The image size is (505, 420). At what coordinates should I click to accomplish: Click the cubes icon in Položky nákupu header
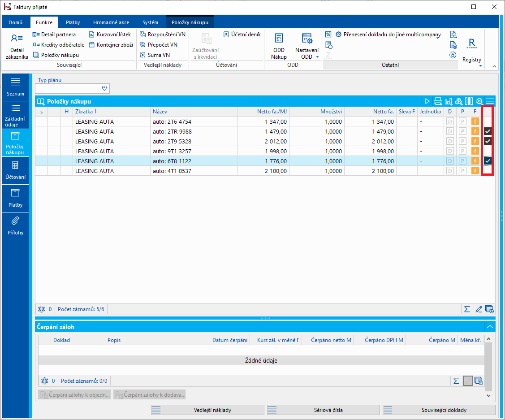coord(459,101)
